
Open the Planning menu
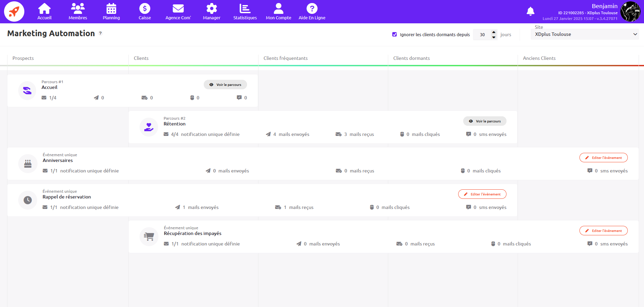pyautogui.click(x=111, y=11)
